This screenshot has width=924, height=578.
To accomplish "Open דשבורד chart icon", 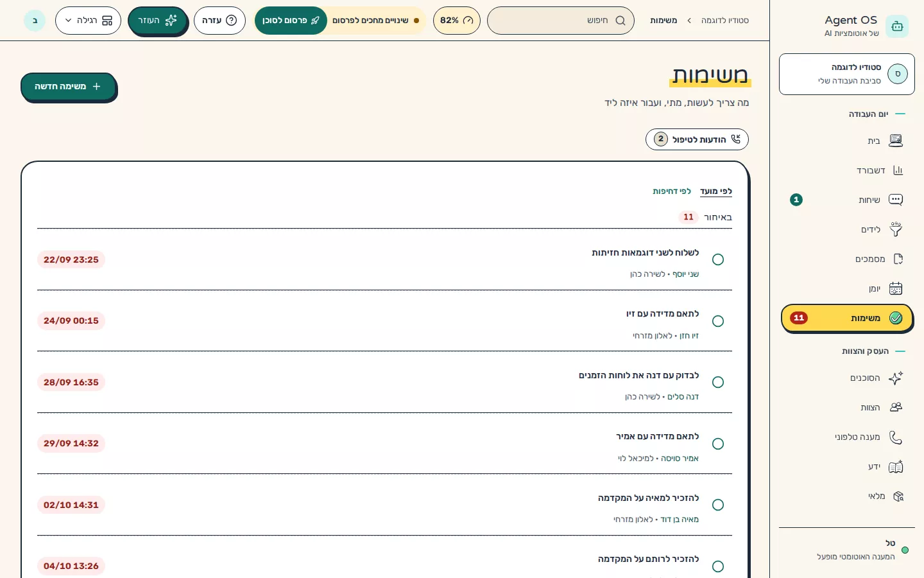I will point(898,170).
